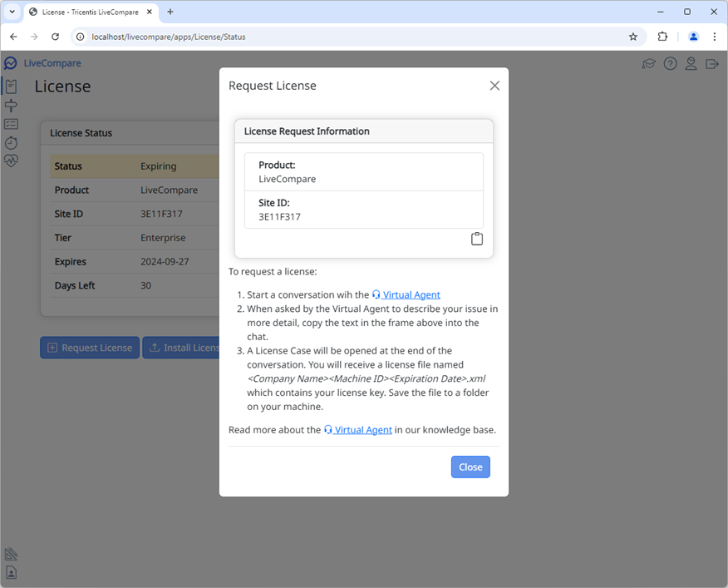Open the user profile icon top right
728x588 pixels.
pos(691,63)
